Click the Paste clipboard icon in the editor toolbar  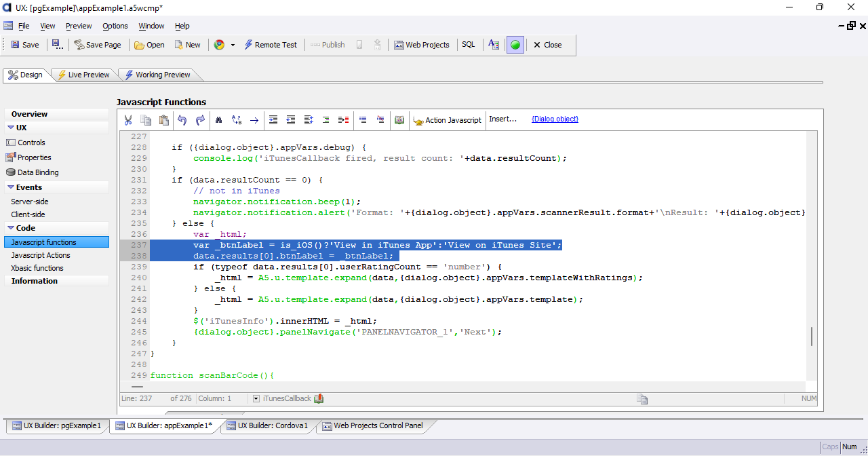tap(163, 120)
